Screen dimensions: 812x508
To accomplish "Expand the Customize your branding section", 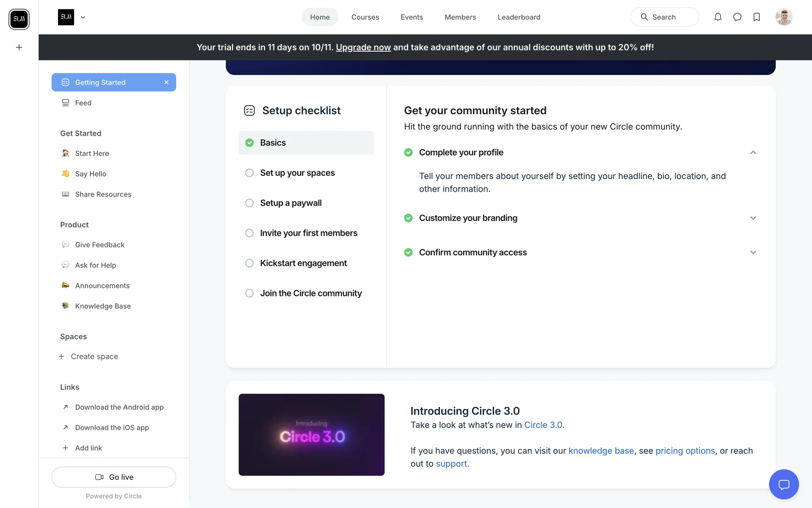I will point(753,218).
